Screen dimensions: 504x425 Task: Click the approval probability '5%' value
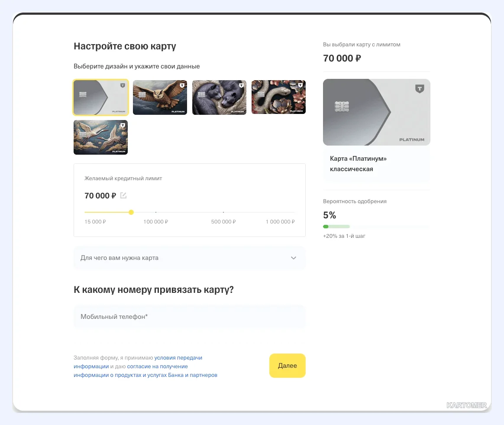[330, 215]
